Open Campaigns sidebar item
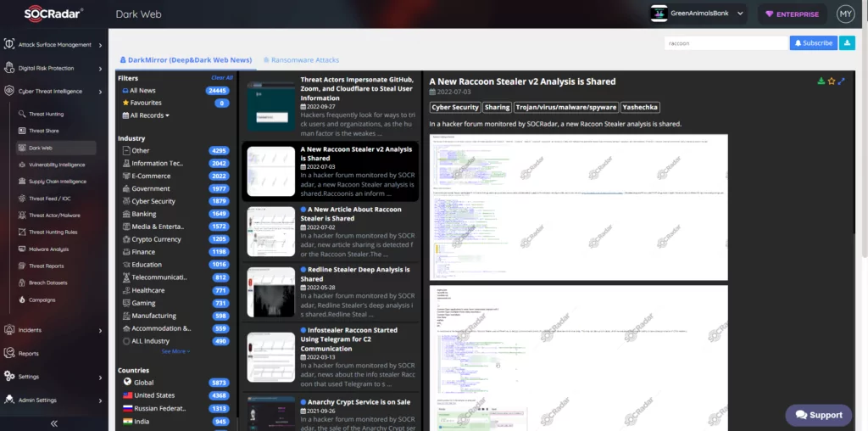This screenshot has width=868, height=431. 42,299
